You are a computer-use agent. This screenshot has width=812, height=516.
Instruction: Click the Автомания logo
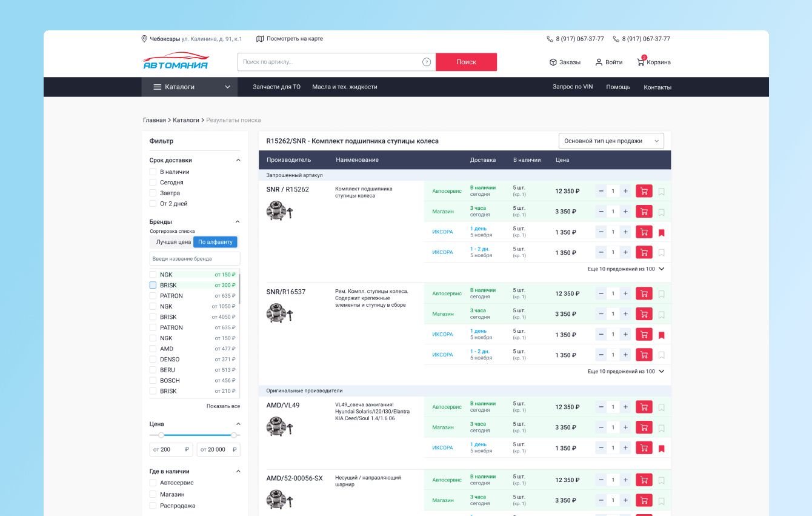tap(176, 61)
